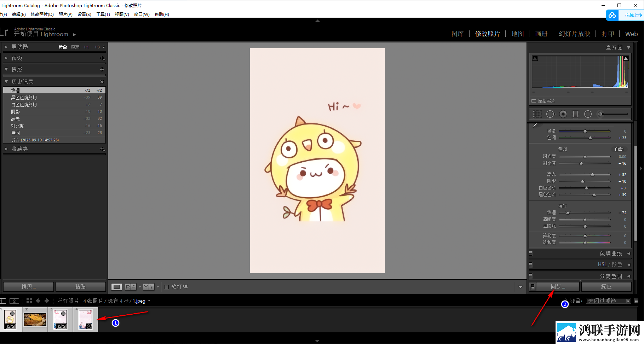Hide the top module panel arrow
The width and height of the screenshot is (644, 344).
point(317,21)
